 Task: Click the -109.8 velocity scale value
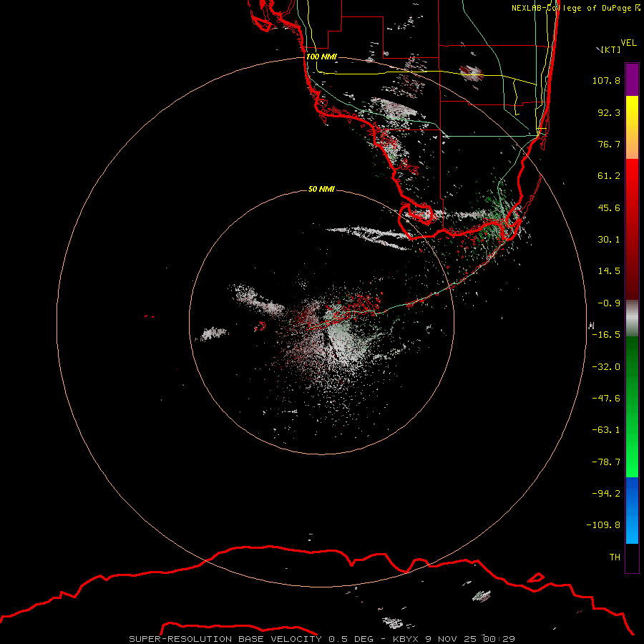[x=604, y=525]
